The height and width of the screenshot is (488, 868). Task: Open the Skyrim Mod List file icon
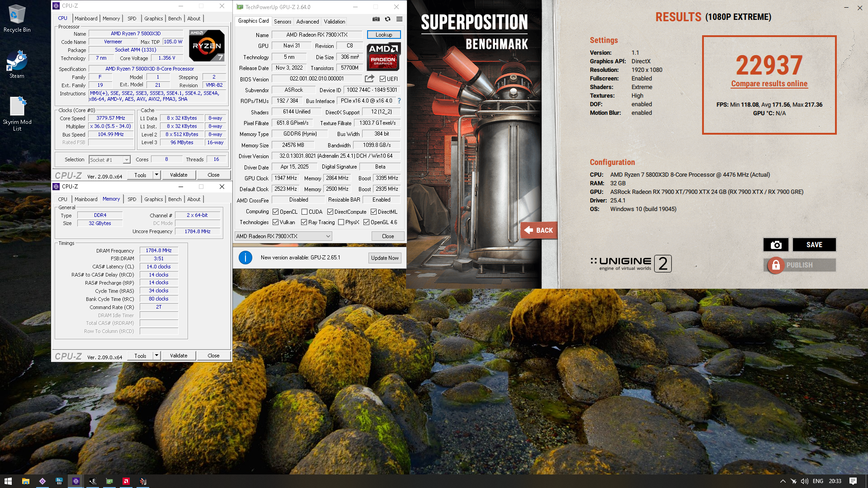click(x=17, y=113)
